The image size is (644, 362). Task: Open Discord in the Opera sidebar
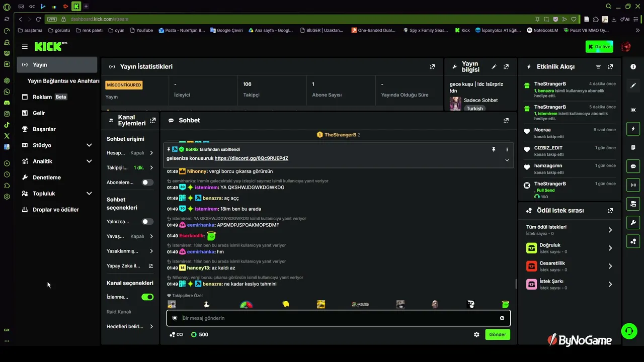pyautogui.click(x=7, y=103)
